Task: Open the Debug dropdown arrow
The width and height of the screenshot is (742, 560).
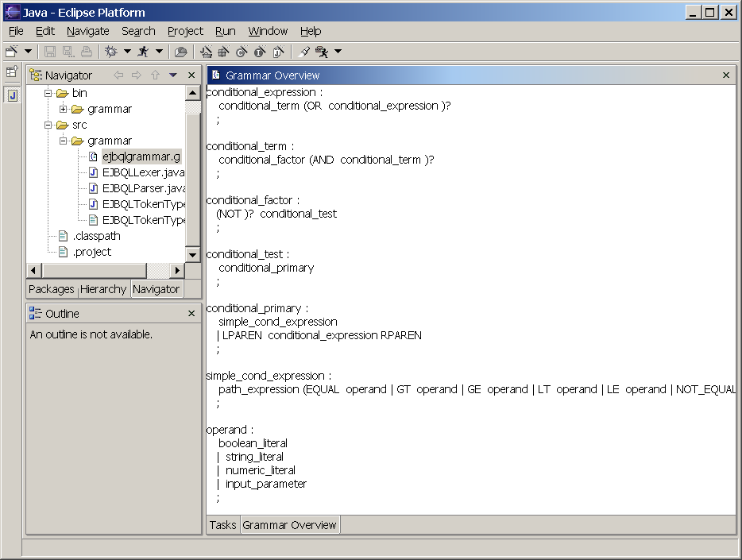Action: pos(127,52)
